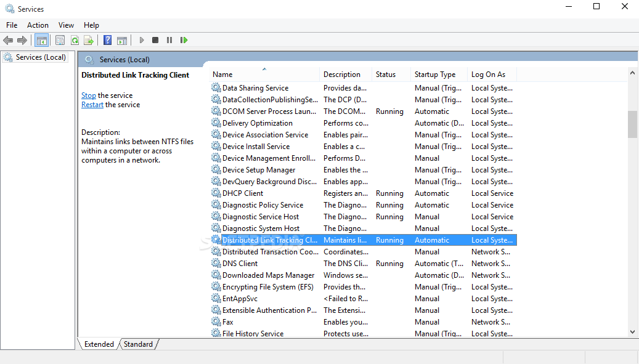The image size is (639, 364).
Task: Select the Extensible Authentication Protocol row
Action: click(364, 310)
